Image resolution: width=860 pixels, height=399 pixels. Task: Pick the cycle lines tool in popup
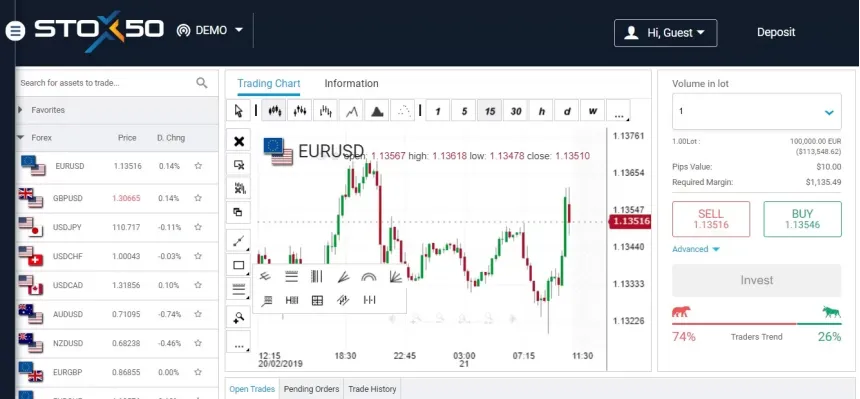[x=369, y=300]
